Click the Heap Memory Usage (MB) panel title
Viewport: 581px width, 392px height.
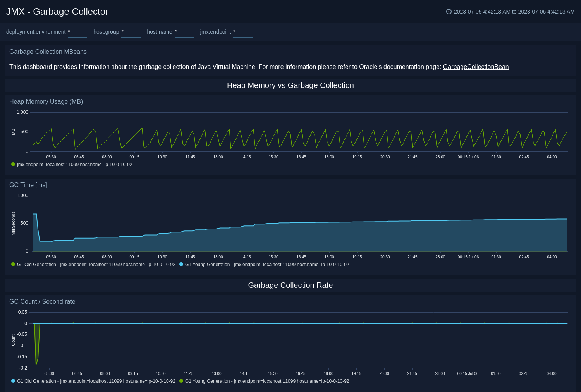click(46, 102)
